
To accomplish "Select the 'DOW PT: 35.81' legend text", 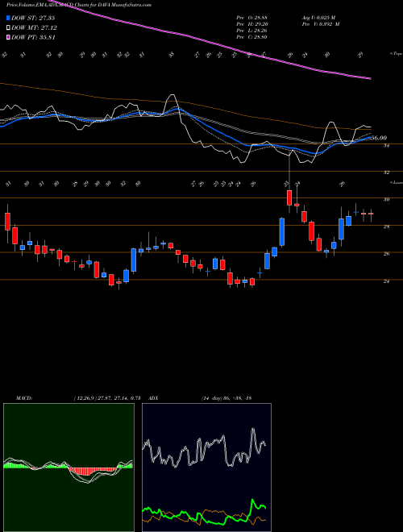I will point(33,37).
